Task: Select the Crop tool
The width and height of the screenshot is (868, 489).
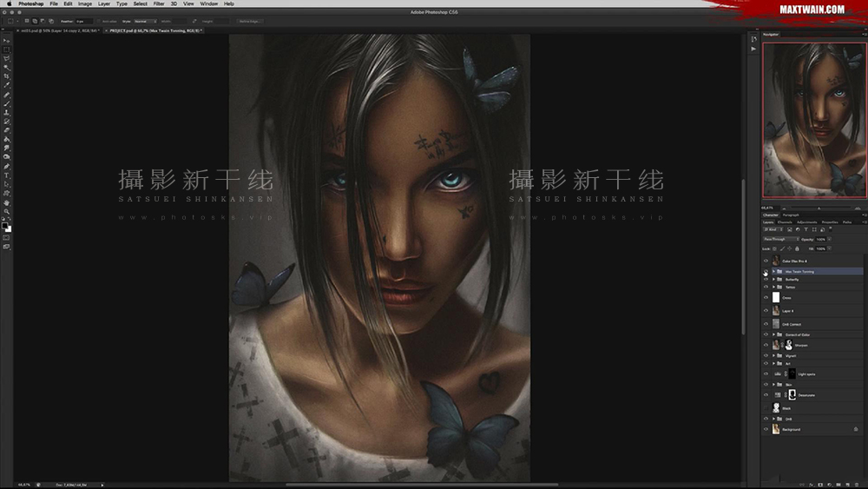Action: (7, 76)
